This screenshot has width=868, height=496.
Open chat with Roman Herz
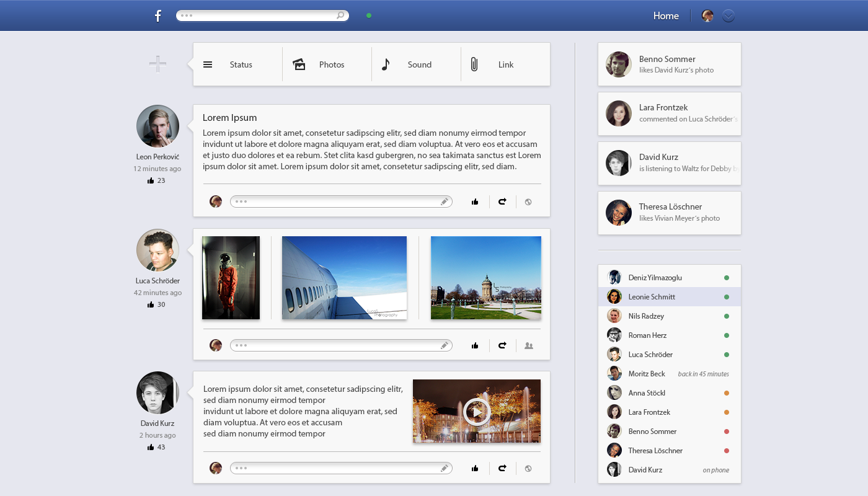coord(669,335)
